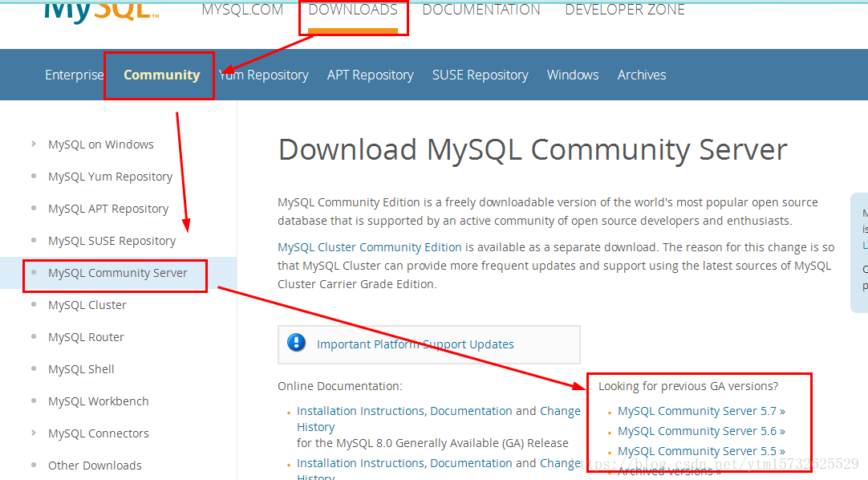Click the 'Online Documentation:' label
The width and height of the screenshot is (868, 480).
[340, 386]
